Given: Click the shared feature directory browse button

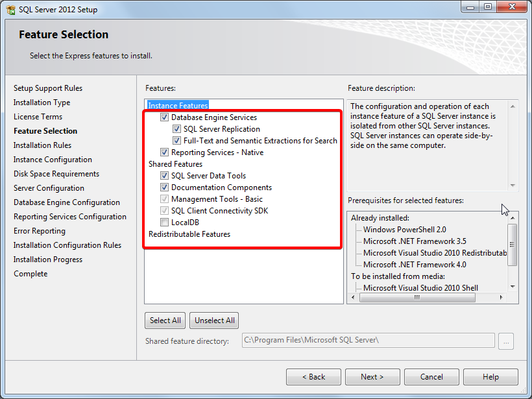Looking at the screenshot, I should 506,341.
